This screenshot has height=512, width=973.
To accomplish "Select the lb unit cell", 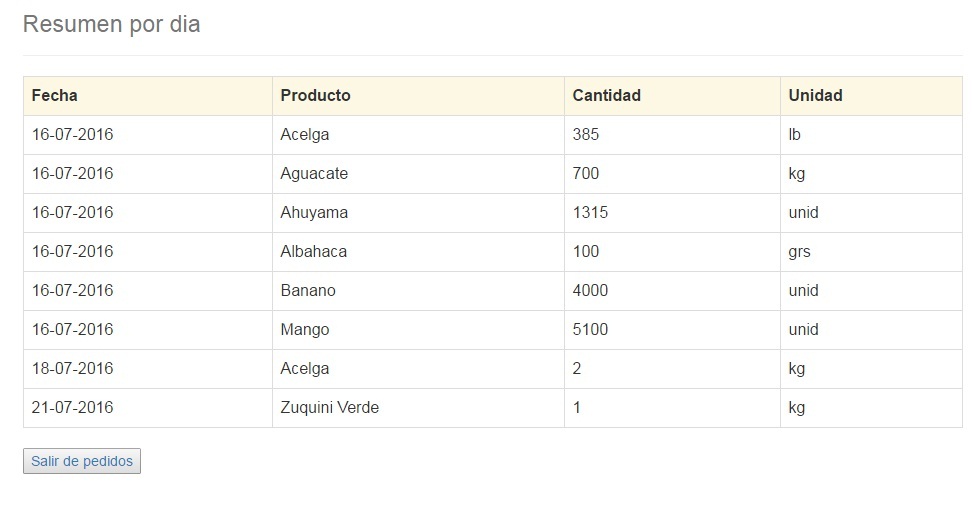I will point(871,135).
